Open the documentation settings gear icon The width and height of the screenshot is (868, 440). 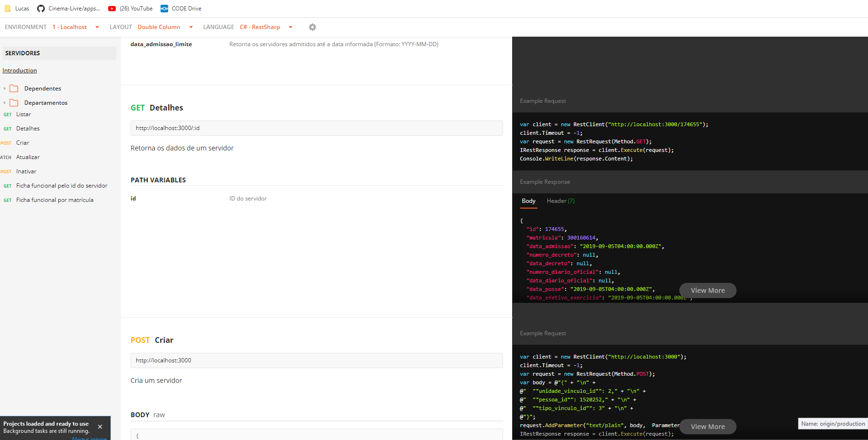point(313,27)
